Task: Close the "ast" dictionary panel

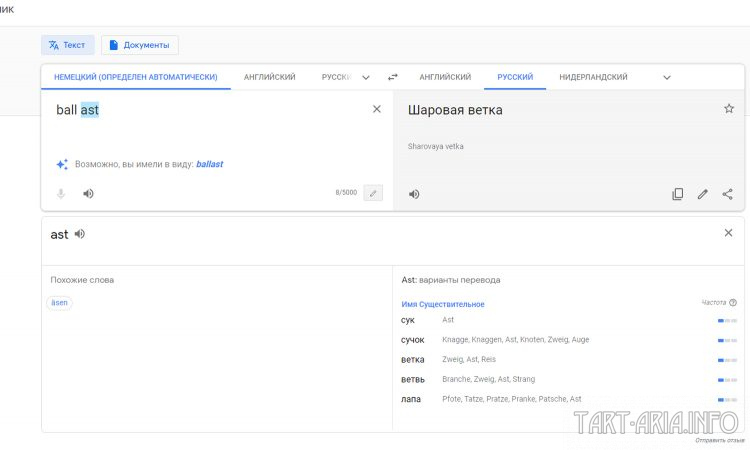Action: 728,233
